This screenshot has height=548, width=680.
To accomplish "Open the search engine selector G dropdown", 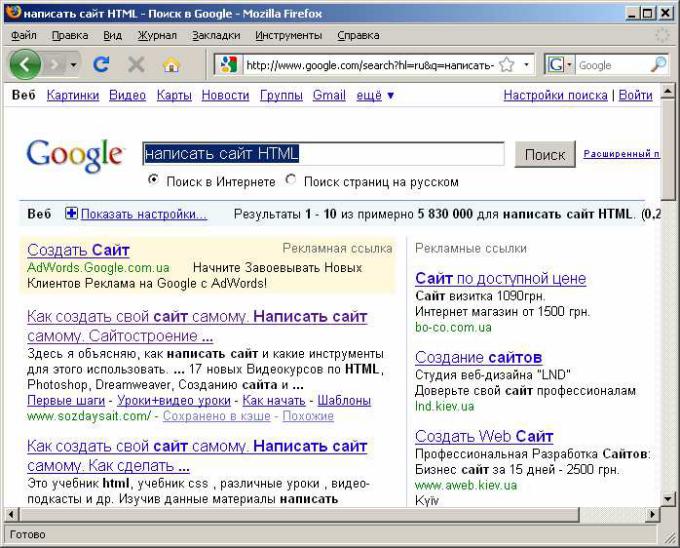I will tap(560, 65).
